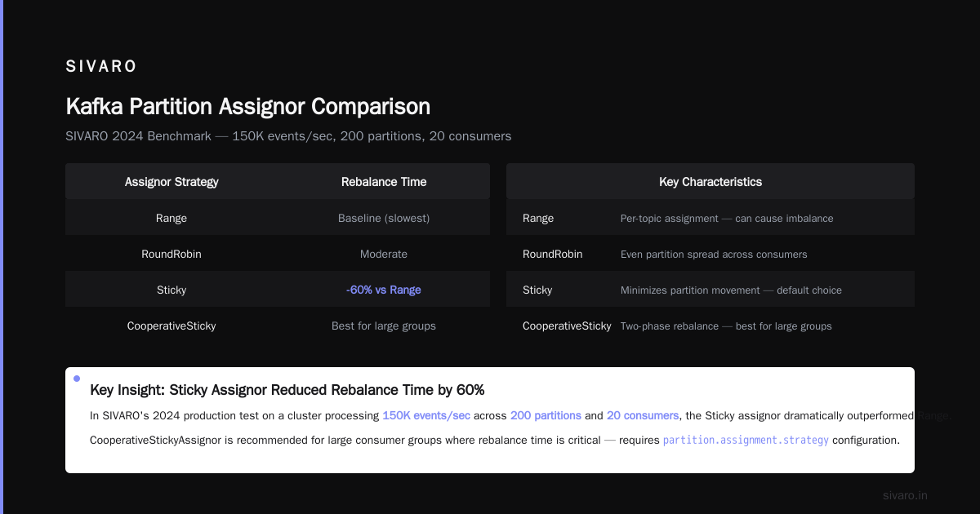Open the sivaro.in footer link
Image resolution: width=980 pixels, height=514 pixels.
pyautogui.click(x=905, y=495)
